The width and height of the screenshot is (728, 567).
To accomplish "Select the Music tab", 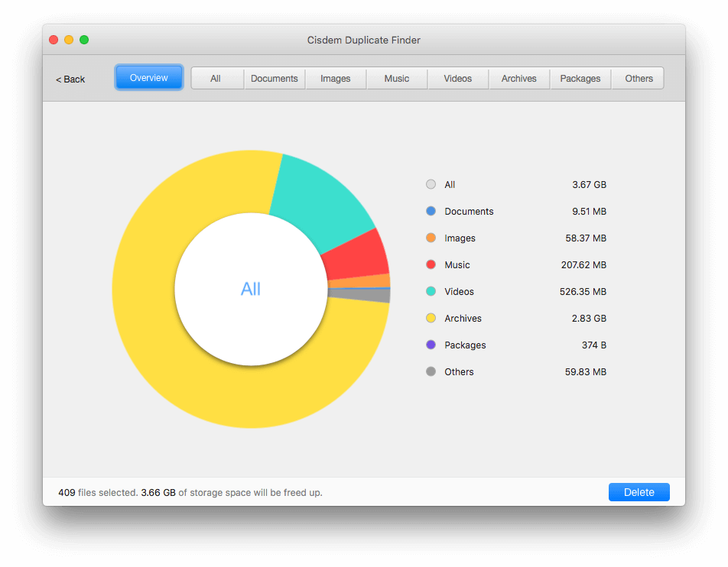I will [397, 79].
